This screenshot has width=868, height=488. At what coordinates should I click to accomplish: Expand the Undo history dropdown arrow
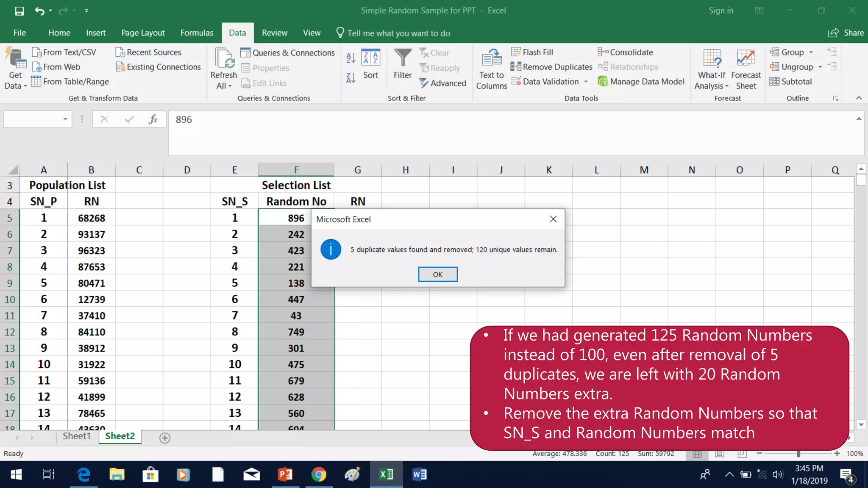(x=50, y=11)
